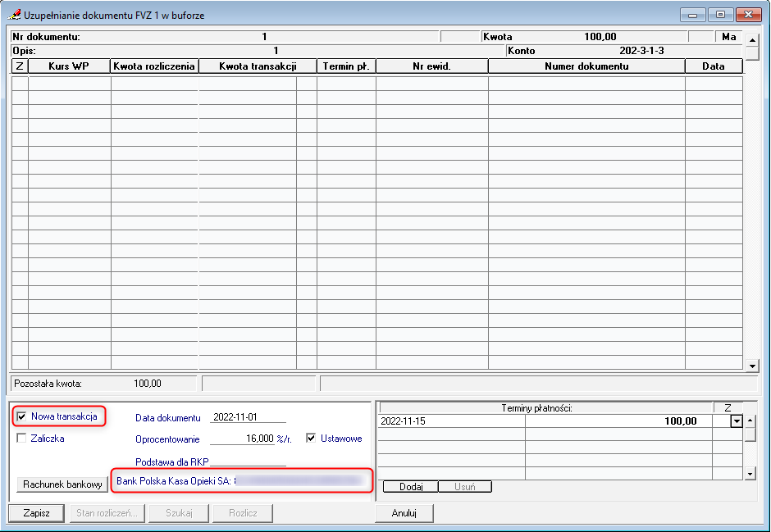Click the Kwota transakcji column header
Screen dimensions: 771x532
click(258, 66)
